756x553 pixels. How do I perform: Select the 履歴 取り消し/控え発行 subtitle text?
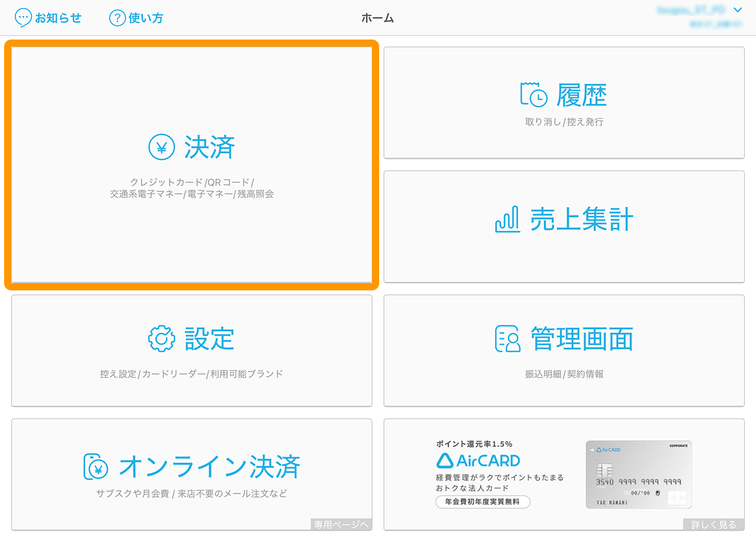(564, 122)
